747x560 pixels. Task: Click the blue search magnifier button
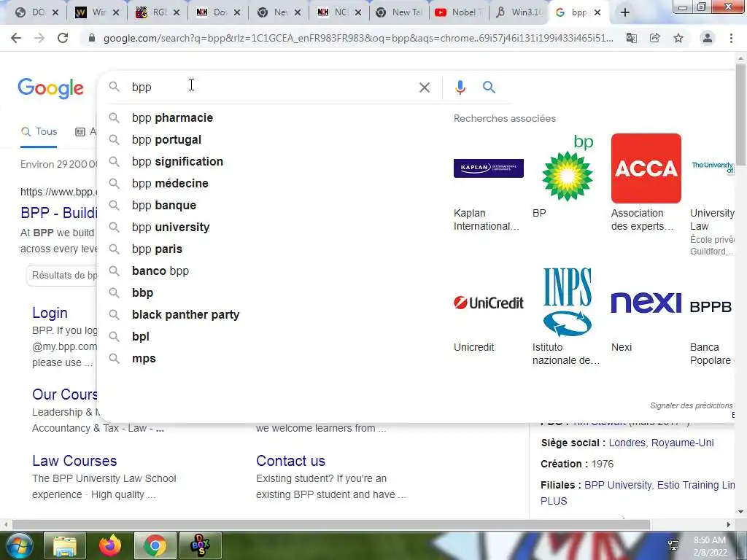[489, 87]
